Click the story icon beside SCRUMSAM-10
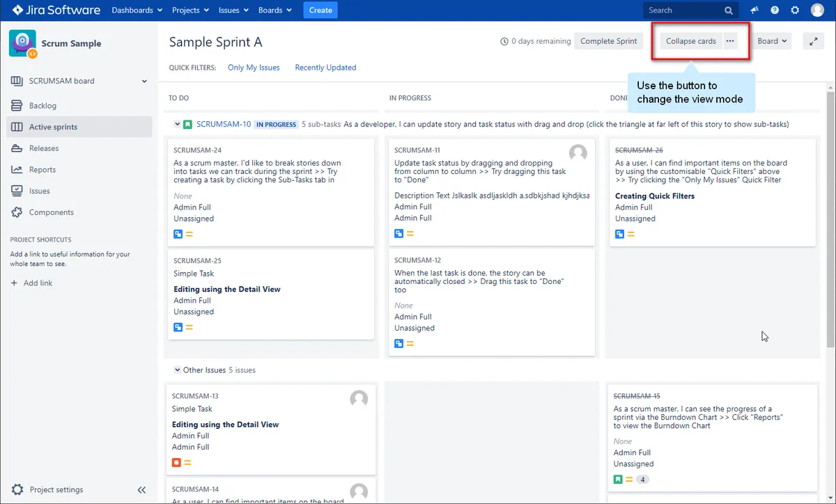The width and height of the screenshot is (836, 504). pos(188,125)
